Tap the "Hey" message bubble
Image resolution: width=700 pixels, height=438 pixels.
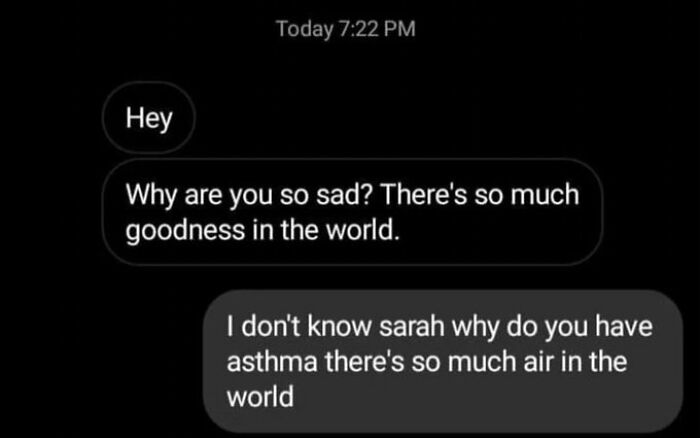point(149,118)
